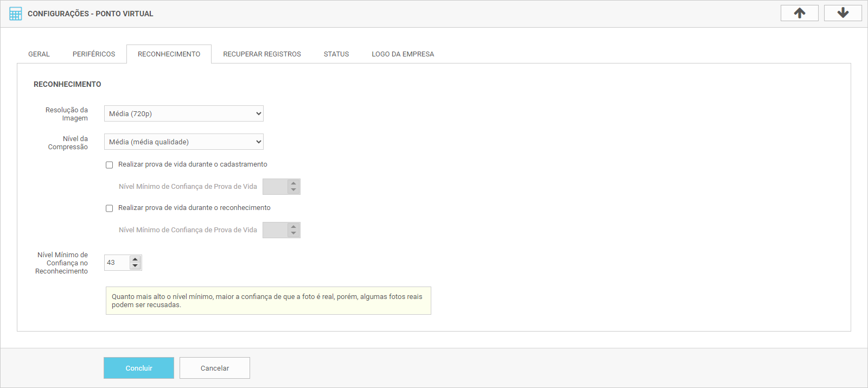The width and height of the screenshot is (868, 388).
Task: Click the cadastramento liveness confidence level field
Action: [275, 187]
